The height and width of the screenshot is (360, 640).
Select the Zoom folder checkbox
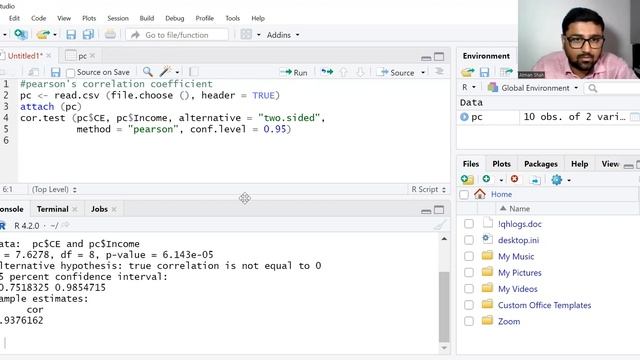coord(469,321)
